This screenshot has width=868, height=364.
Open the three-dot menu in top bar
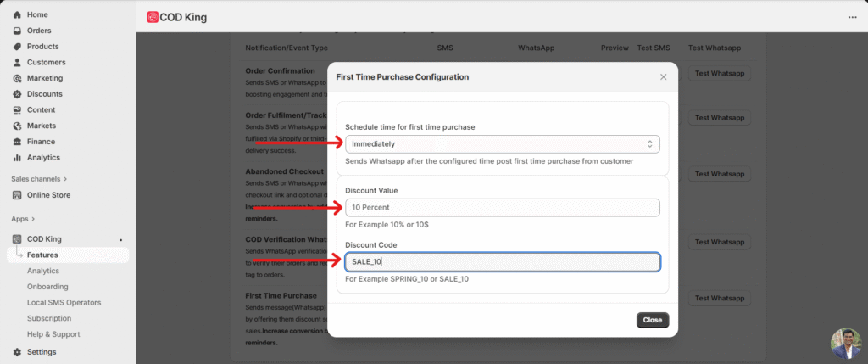click(852, 17)
